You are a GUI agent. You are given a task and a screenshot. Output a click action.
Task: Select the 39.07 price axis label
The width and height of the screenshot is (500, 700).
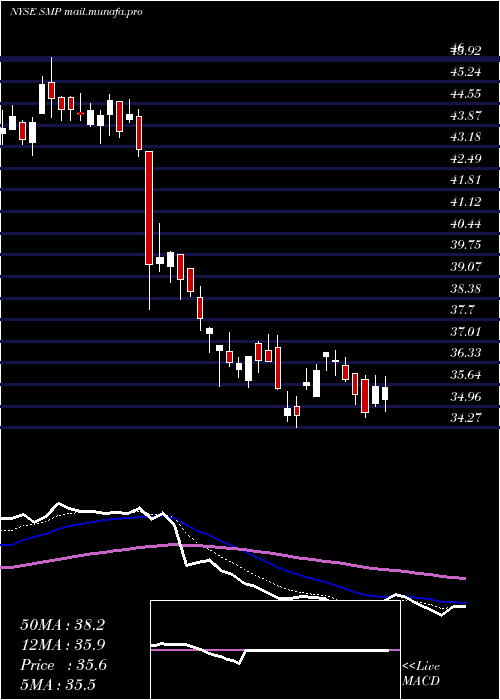tap(466, 267)
